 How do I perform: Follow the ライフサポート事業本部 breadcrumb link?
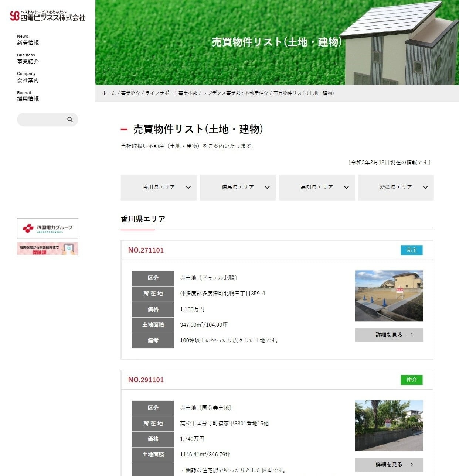(x=171, y=93)
